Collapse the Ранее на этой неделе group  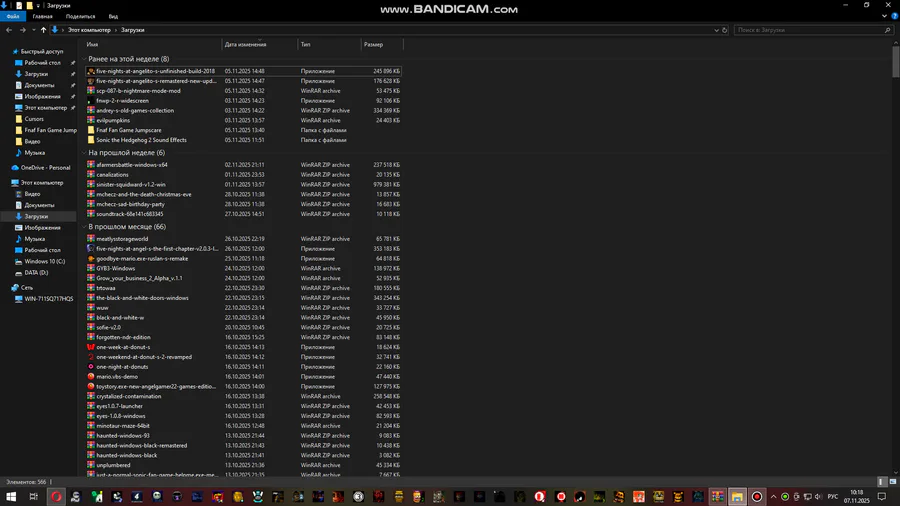[x=84, y=59]
